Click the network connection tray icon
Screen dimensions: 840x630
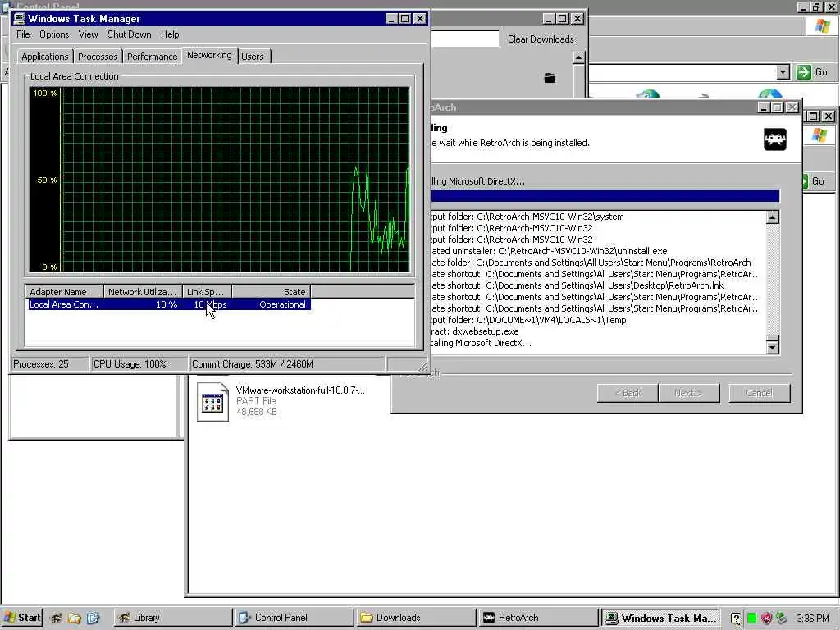coord(781,619)
